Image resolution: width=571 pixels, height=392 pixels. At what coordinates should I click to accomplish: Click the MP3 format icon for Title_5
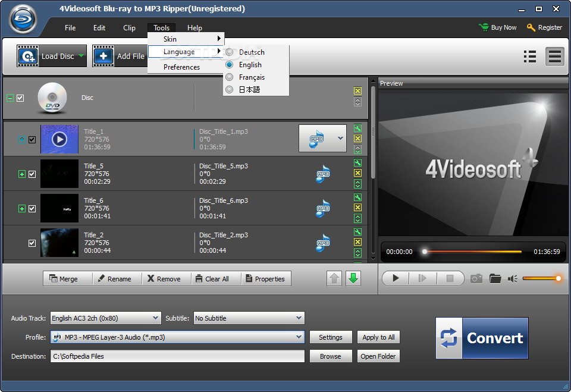322,174
